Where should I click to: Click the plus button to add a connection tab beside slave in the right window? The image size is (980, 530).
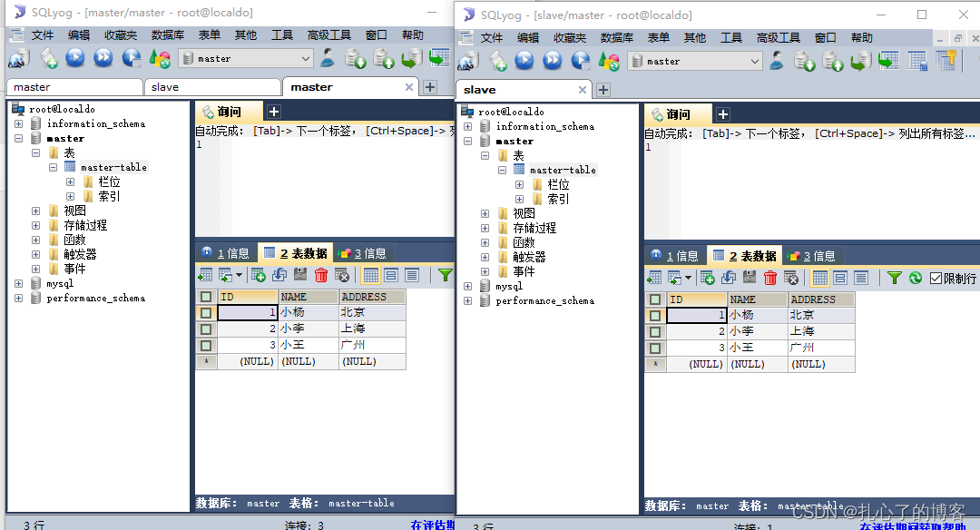tap(603, 90)
